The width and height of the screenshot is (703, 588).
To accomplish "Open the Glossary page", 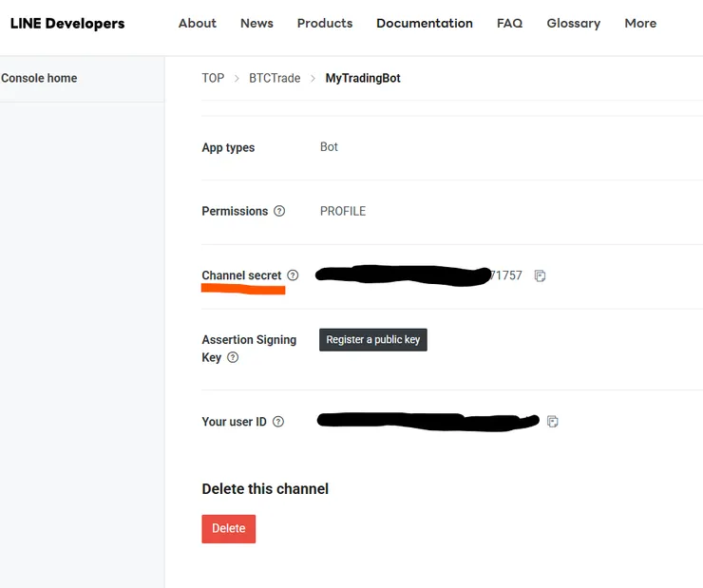I will tap(574, 23).
